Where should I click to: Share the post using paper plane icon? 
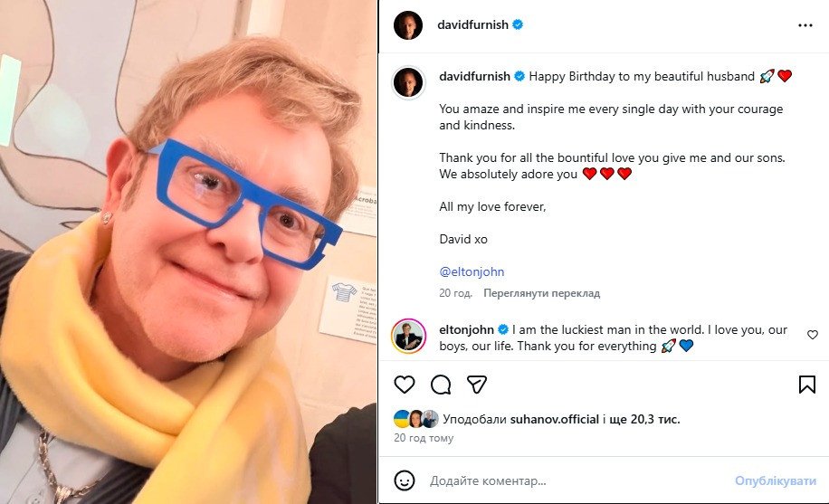tap(477, 385)
